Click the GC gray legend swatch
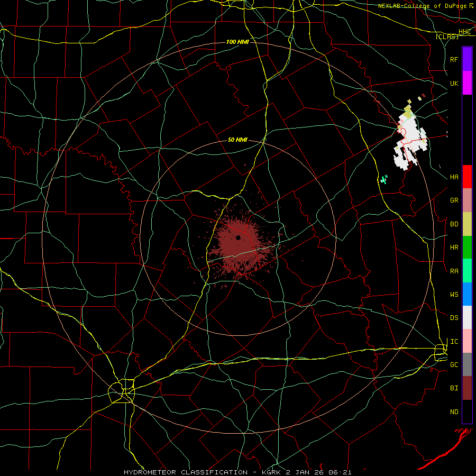Image resolution: width=476 pixels, height=476 pixels. (467, 364)
